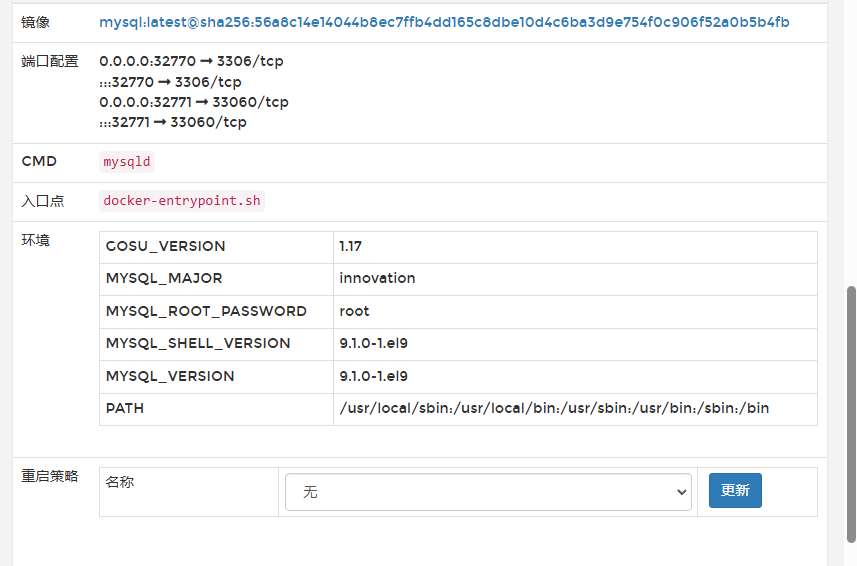Click the docker-entrypoint.sh entrypoint tag
857x566 pixels.
[x=182, y=201]
